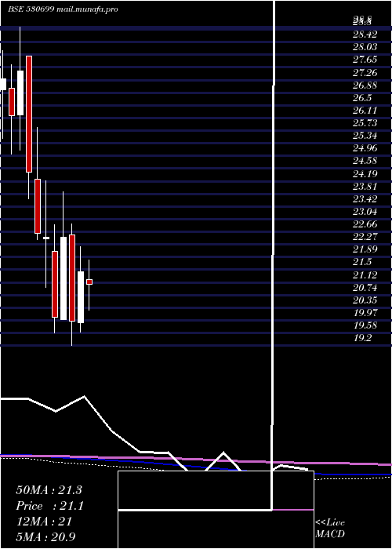Click the Price : 21.1 readout

49,506
